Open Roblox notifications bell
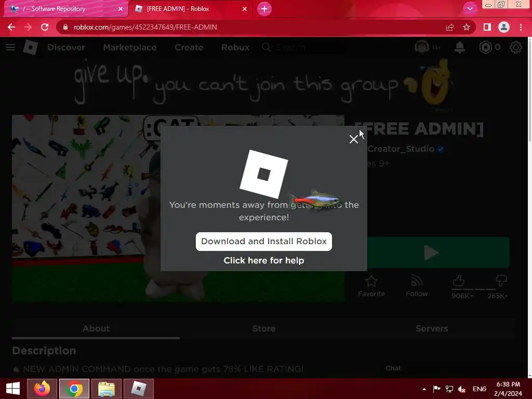The image size is (532, 399). click(460, 47)
